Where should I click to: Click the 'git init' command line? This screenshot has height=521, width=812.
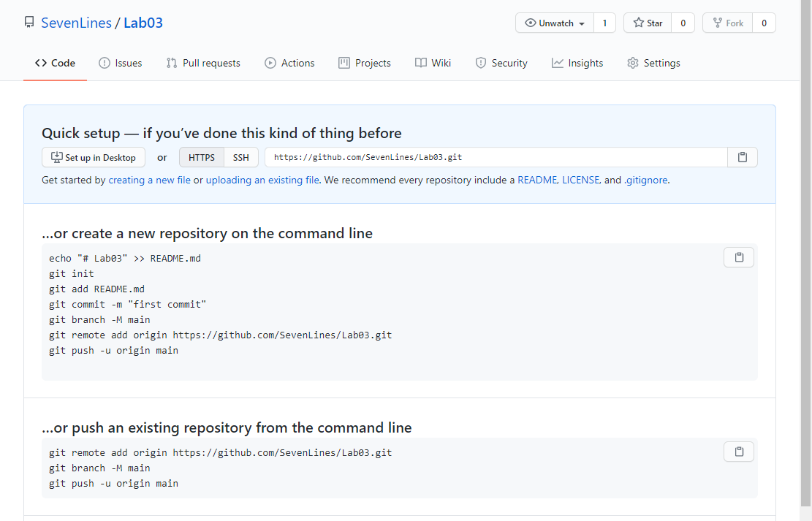pyautogui.click(x=72, y=273)
